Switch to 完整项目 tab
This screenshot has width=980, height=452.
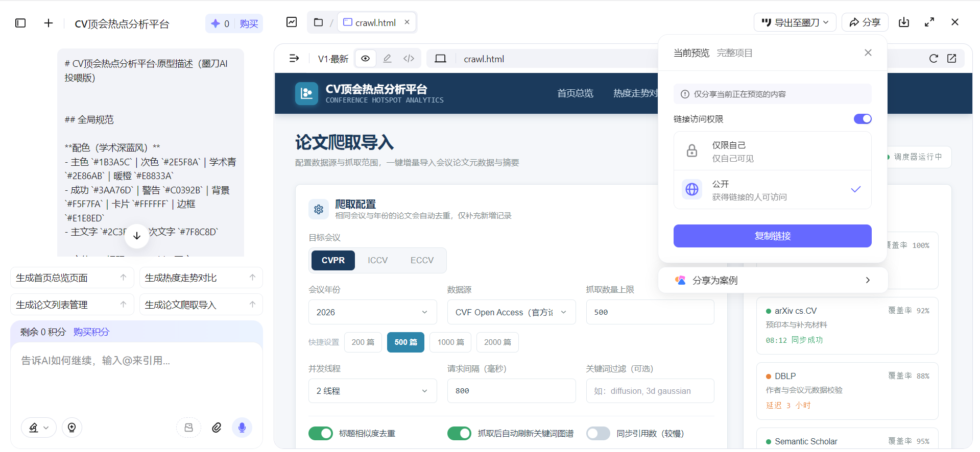pos(734,53)
